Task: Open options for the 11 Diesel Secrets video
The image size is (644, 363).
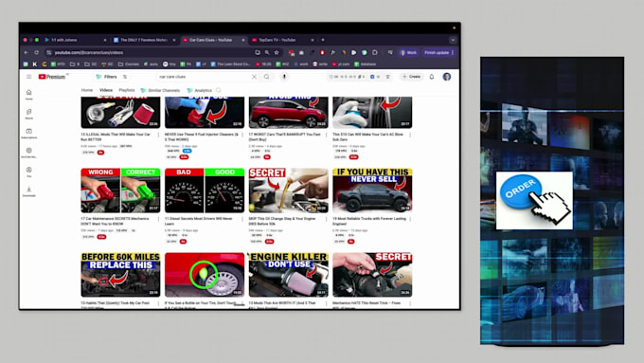Action: (x=242, y=219)
